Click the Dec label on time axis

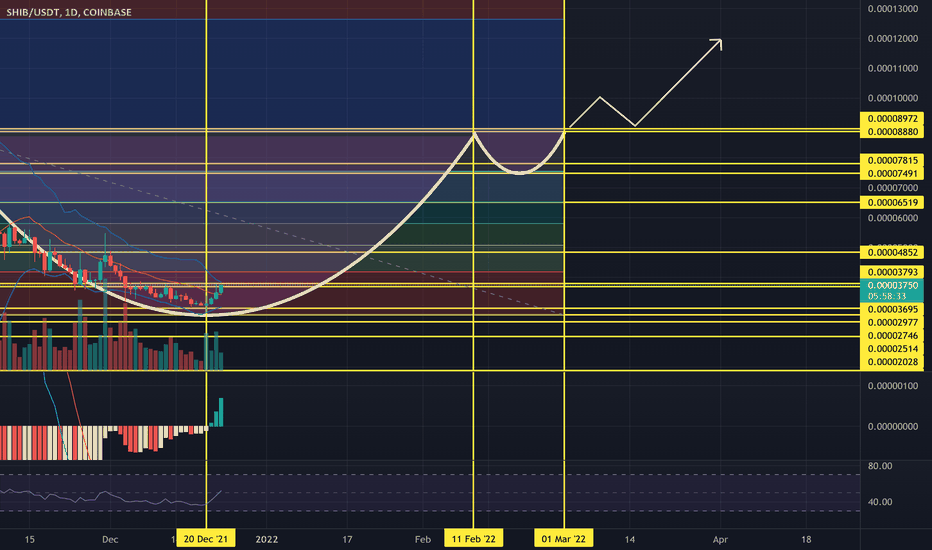click(x=110, y=539)
